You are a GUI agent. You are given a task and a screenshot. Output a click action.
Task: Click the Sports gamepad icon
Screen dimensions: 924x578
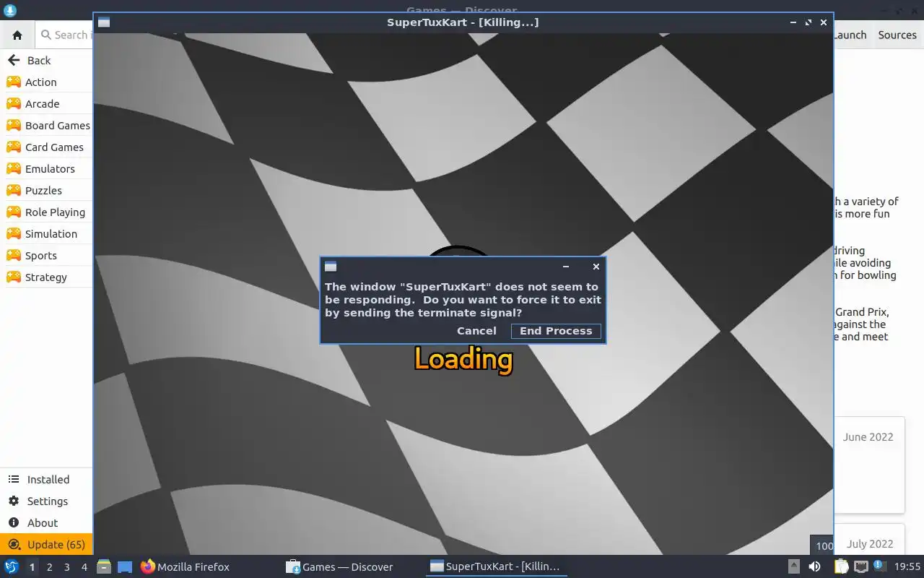coord(13,255)
